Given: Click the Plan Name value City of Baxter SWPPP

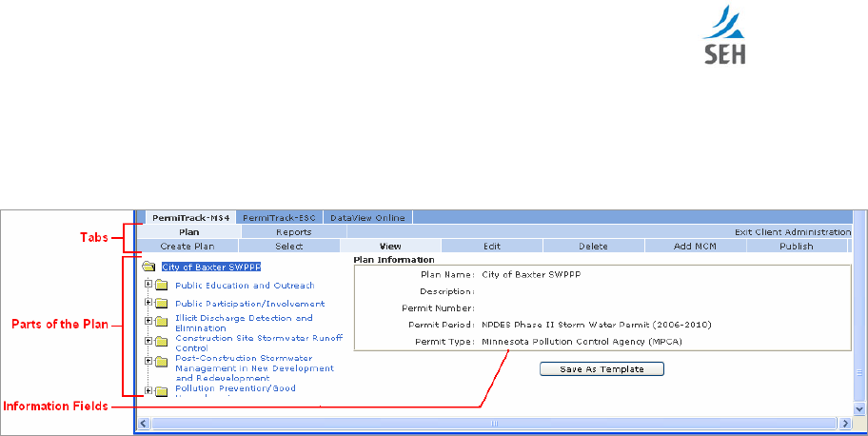Looking at the screenshot, I should click(x=531, y=275).
